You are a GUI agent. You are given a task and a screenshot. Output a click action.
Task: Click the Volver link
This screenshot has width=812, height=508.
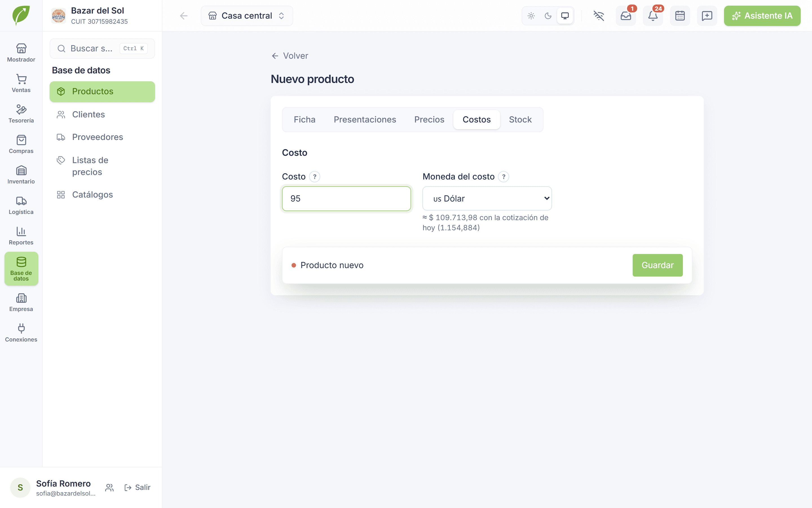point(290,56)
